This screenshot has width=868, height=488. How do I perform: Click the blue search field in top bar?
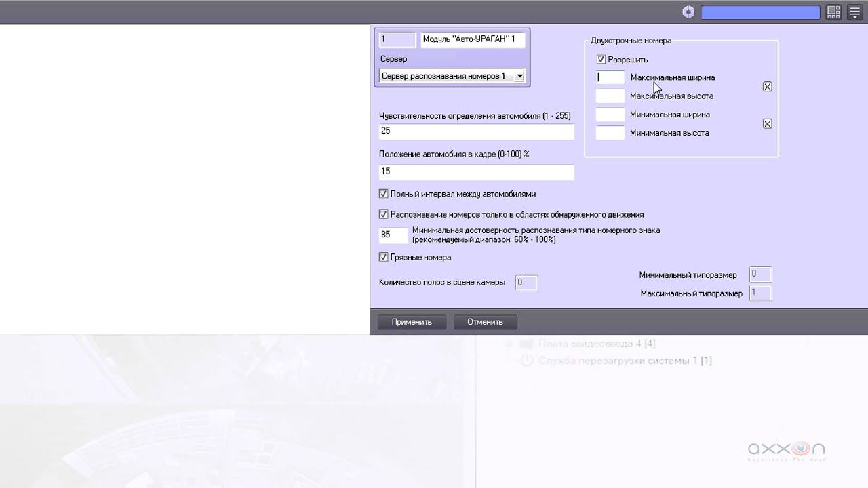click(x=760, y=12)
